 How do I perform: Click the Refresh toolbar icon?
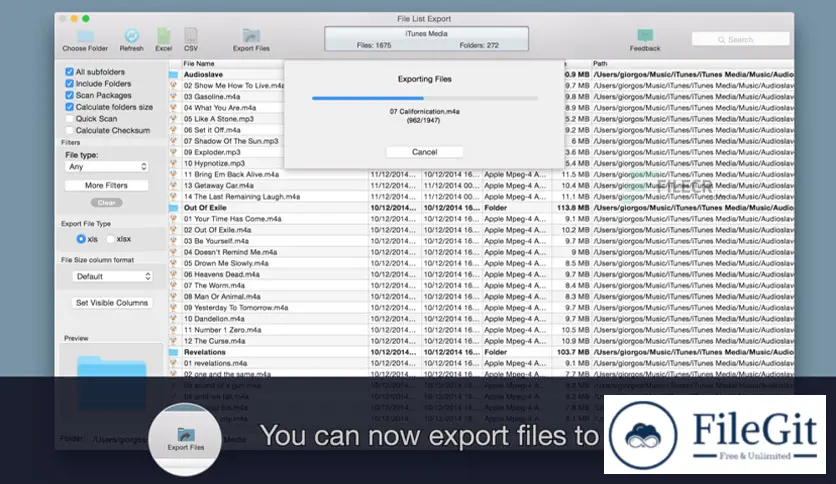click(x=132, y=36)
